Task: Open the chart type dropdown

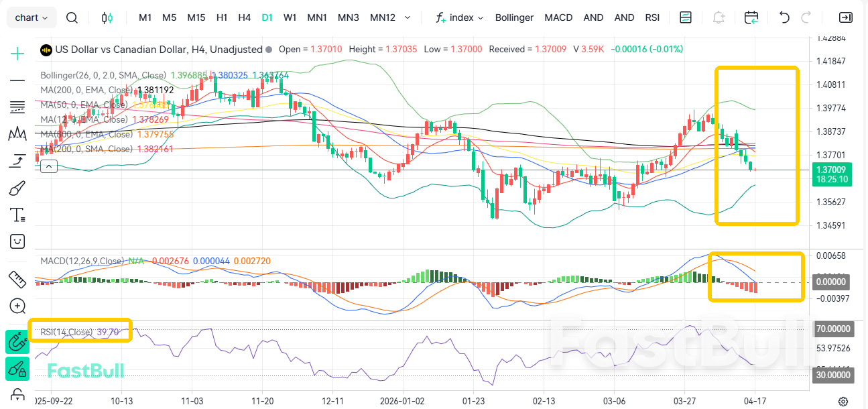Action: tap(31, 17)
